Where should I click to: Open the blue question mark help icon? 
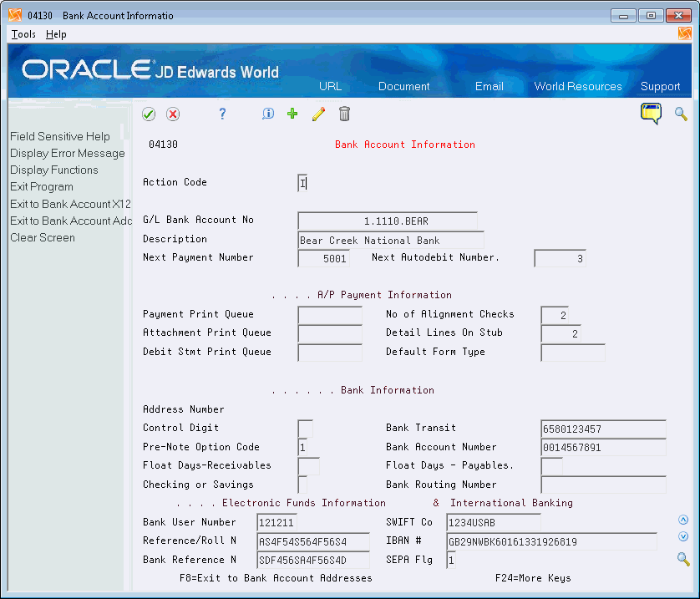point(222,114)
